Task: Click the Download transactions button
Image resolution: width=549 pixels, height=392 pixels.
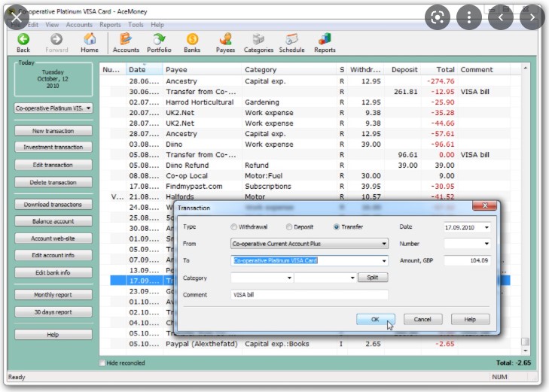Action: coord(53,204)
